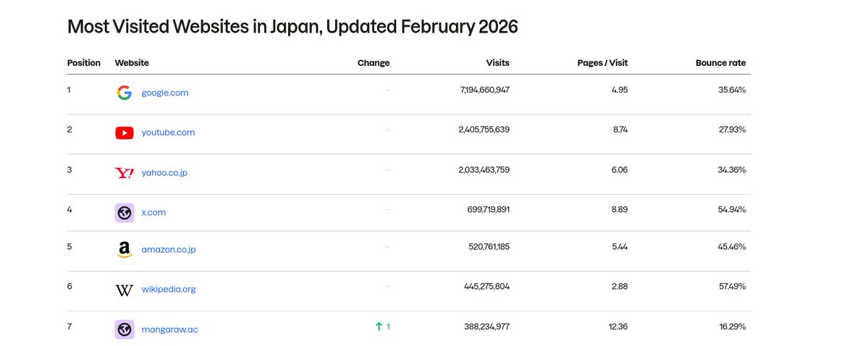Screen dimensions: 868x346
Task: Select the visits value 2,033,463,759
Action: coord(484,170)
